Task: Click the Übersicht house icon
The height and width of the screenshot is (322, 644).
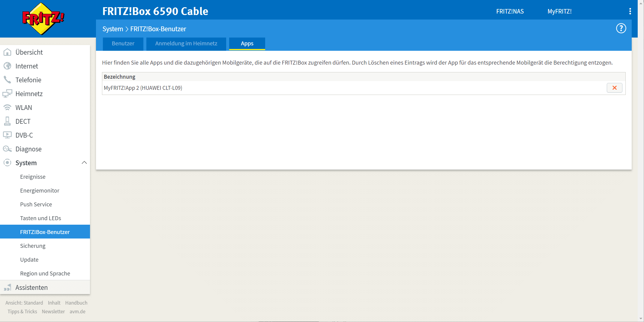Action: click(7, 52)
